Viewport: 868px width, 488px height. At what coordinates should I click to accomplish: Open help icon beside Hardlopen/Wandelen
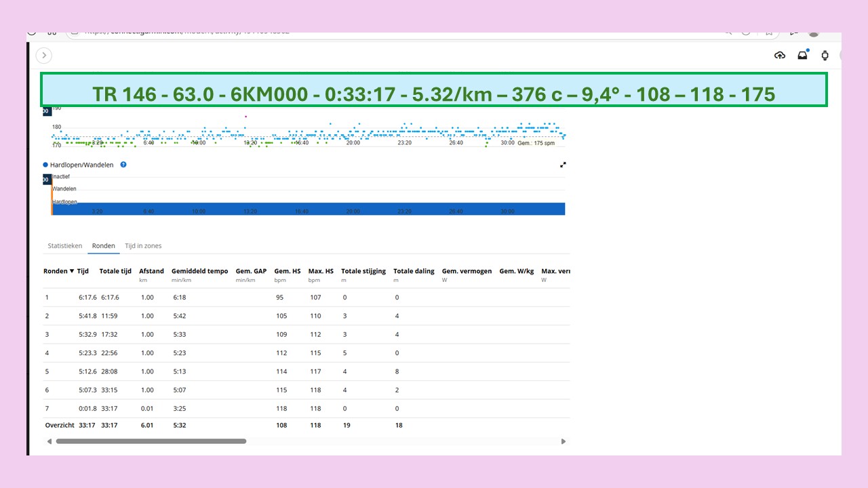[x=123, y=165]
